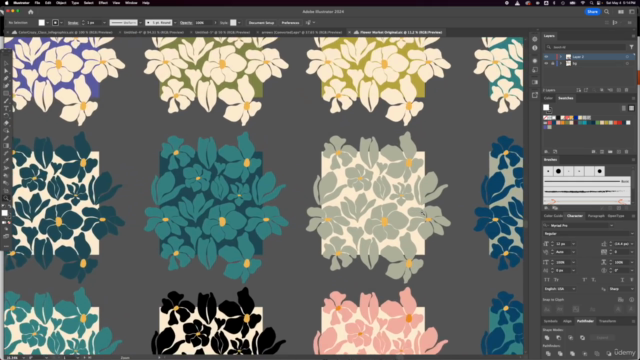
Task: Open the Swatch Libraries menu icon
Action: click(x=546, y=151)
